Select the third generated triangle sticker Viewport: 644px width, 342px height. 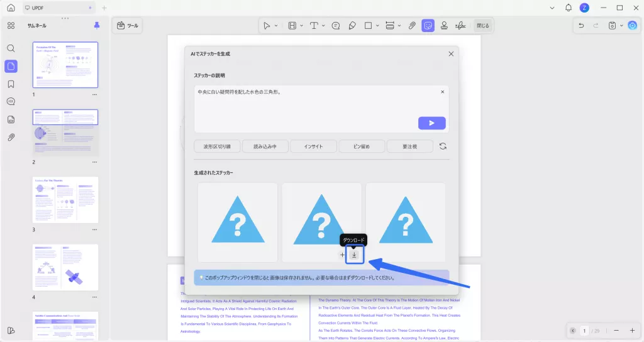point(406,222)
